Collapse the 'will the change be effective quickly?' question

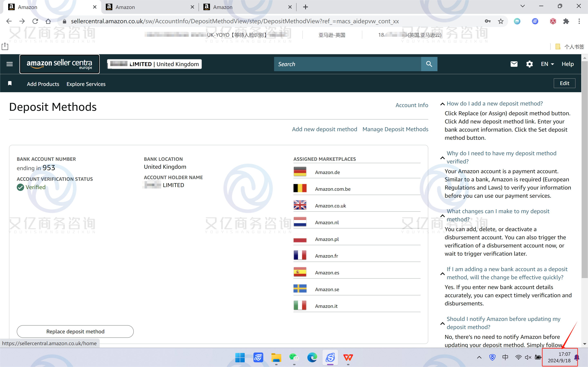click(442, 274)
